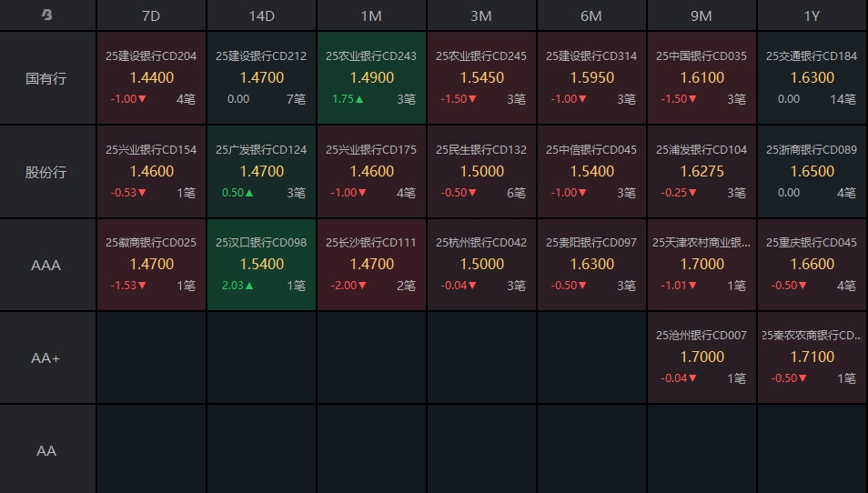The height and width of the screenshot is (493, 868).
Task: Click the logo icon in the header corner
Action: tap(47, 15)
